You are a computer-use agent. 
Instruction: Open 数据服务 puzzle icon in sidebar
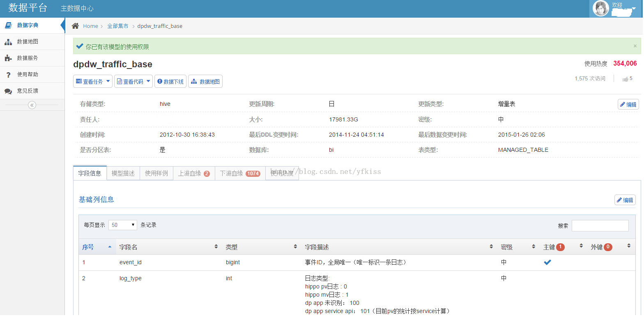(8, 58)
